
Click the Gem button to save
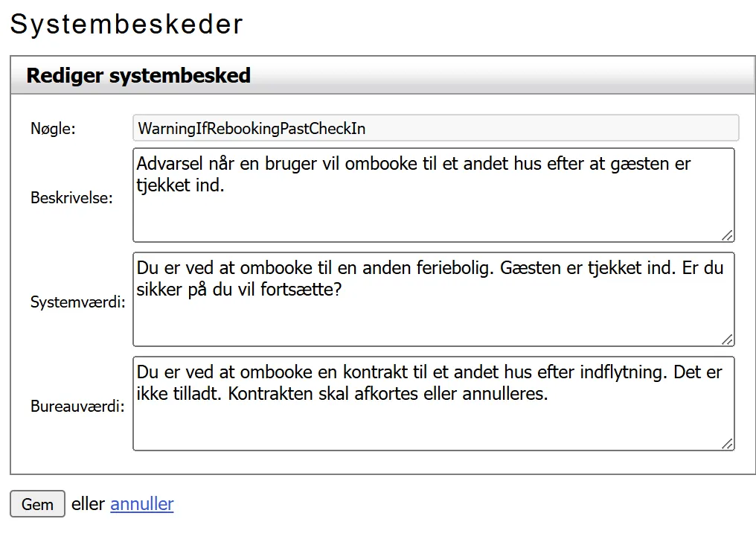point(36,504)
